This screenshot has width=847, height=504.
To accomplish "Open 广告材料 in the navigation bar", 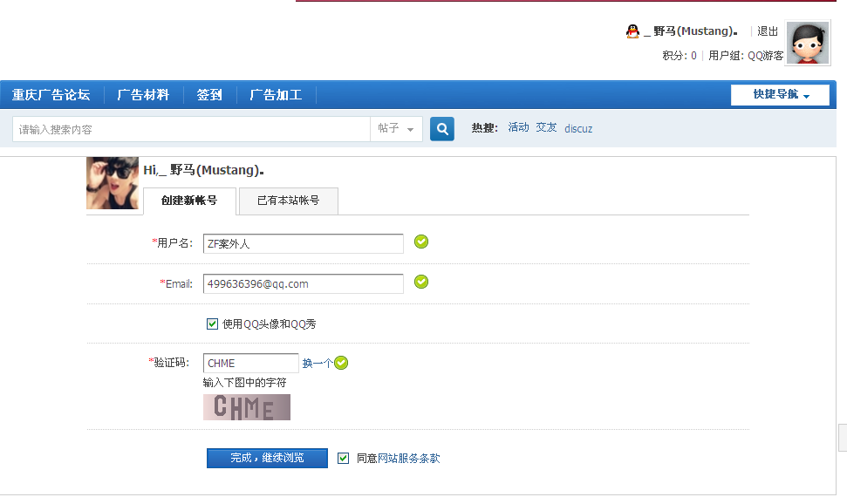I will (143, 95).
